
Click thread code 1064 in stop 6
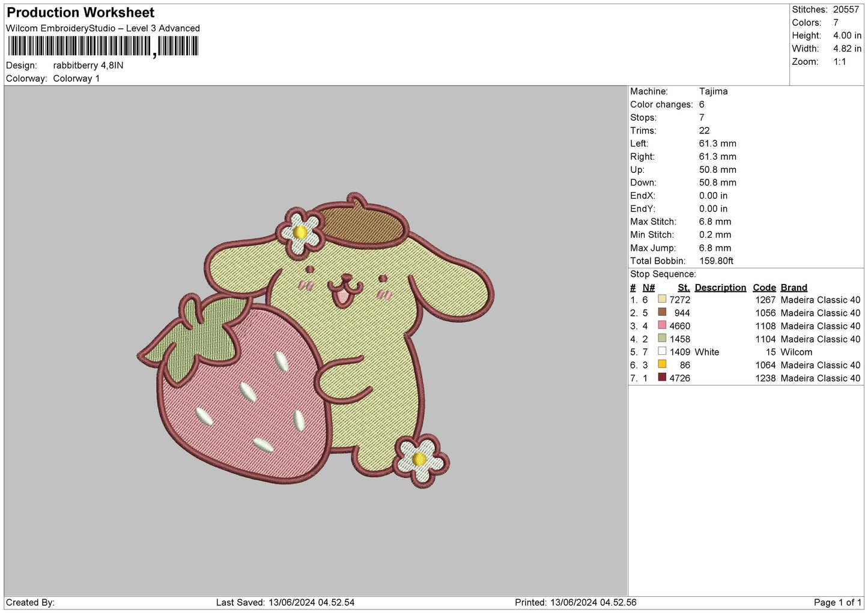[x=765, y=365]
